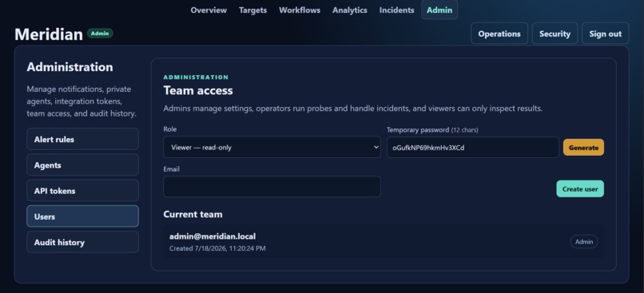This screenshot has height=293, width=644.
Task: Expand the Role dropdown
Action: (x=272, y=148)
